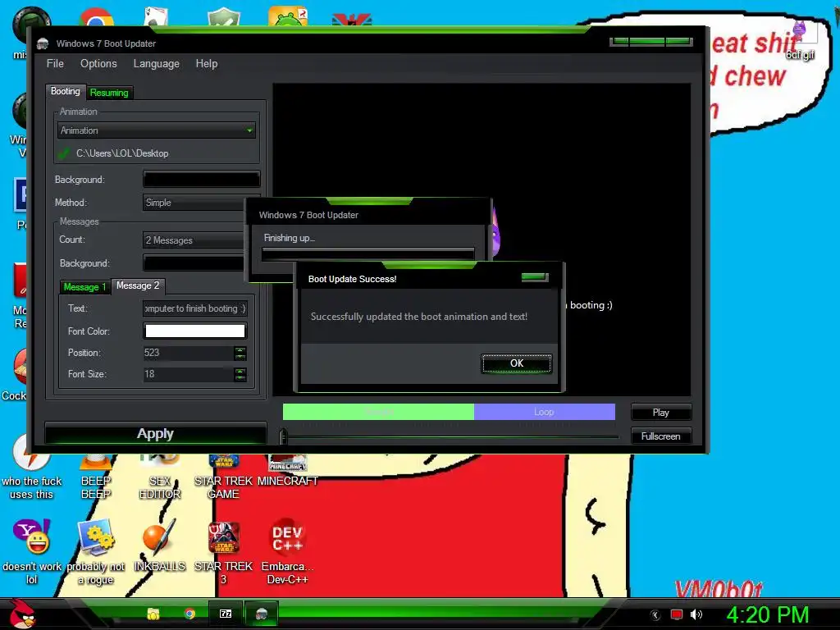Click the Play button
The width and height of the screenshot is (840, 630).
[661, 413]
